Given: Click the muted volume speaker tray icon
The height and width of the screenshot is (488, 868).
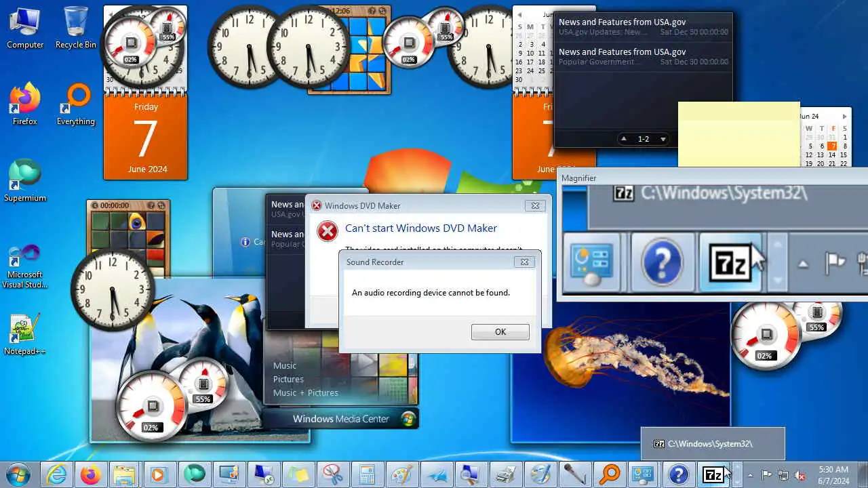Looking at the screenshot, I should (x=800, y=475).
